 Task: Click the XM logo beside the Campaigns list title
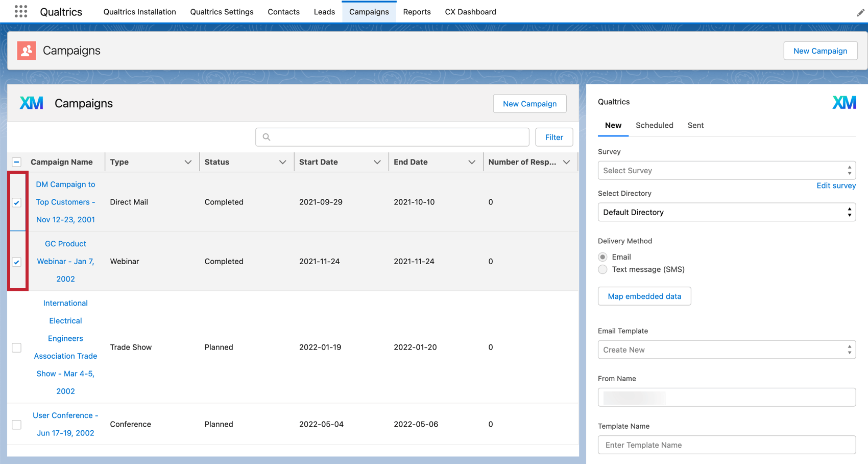[31, 103]
